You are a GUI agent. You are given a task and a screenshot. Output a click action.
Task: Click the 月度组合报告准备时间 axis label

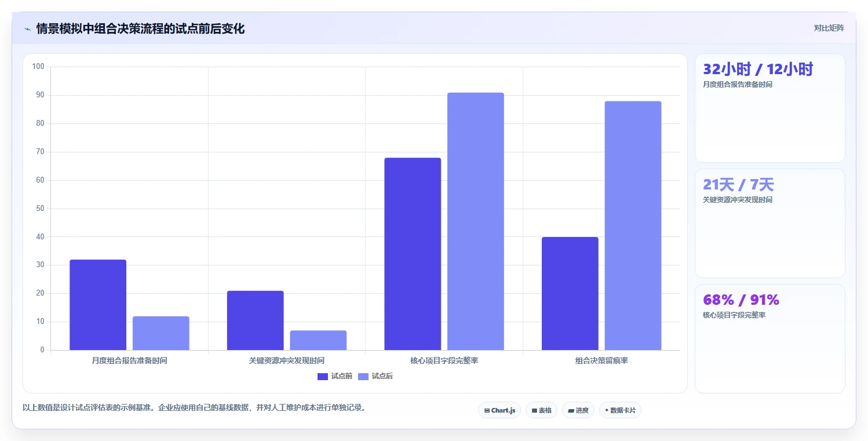pos(129,360)
